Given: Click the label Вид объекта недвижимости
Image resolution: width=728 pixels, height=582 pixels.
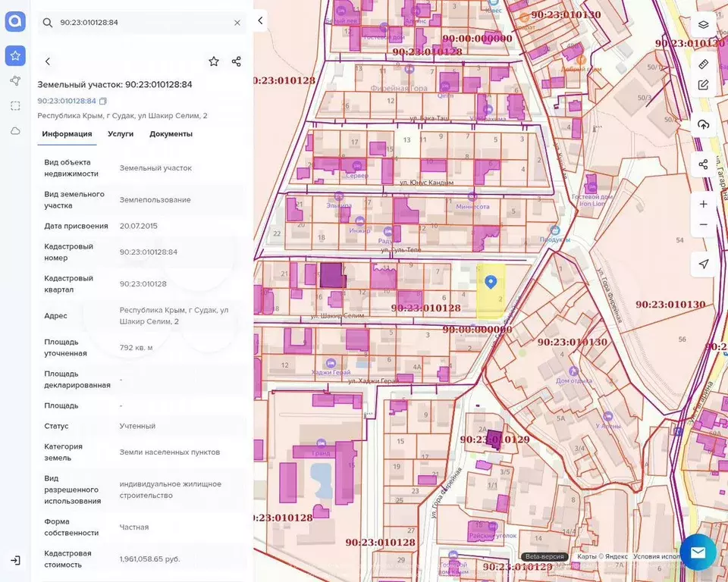Looking at the screenshot, I should [x=71, y=168].
